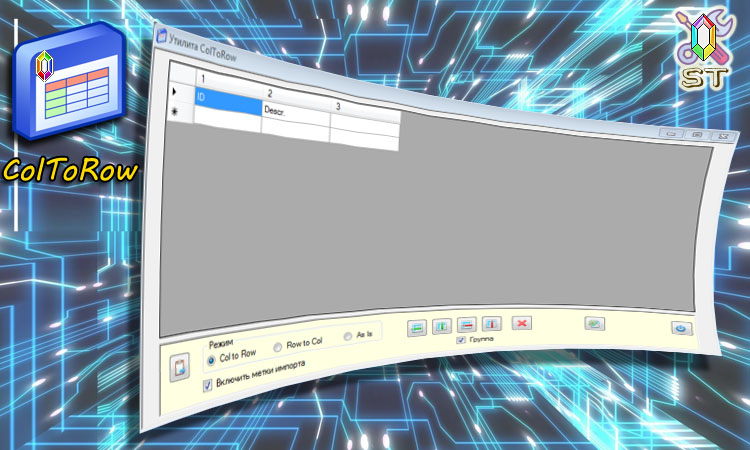Click the add column button with green bar
This screenshot has height=450, width=750.
[441, 326]
